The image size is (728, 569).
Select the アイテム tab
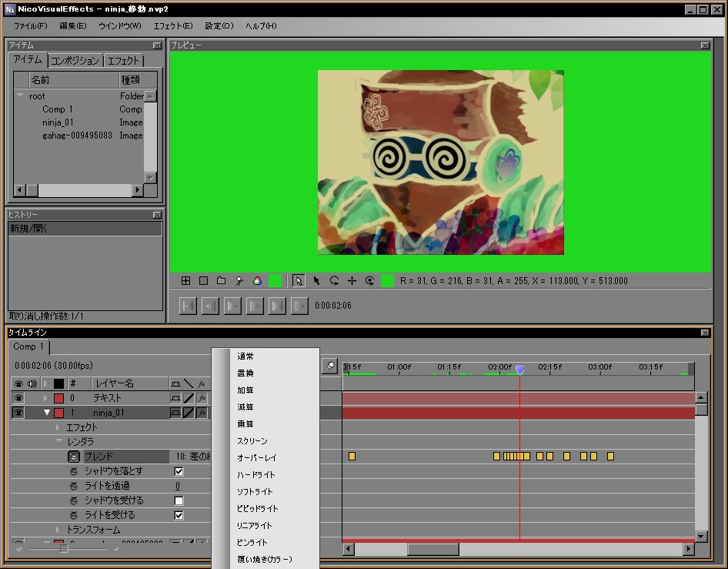(28, 59)
